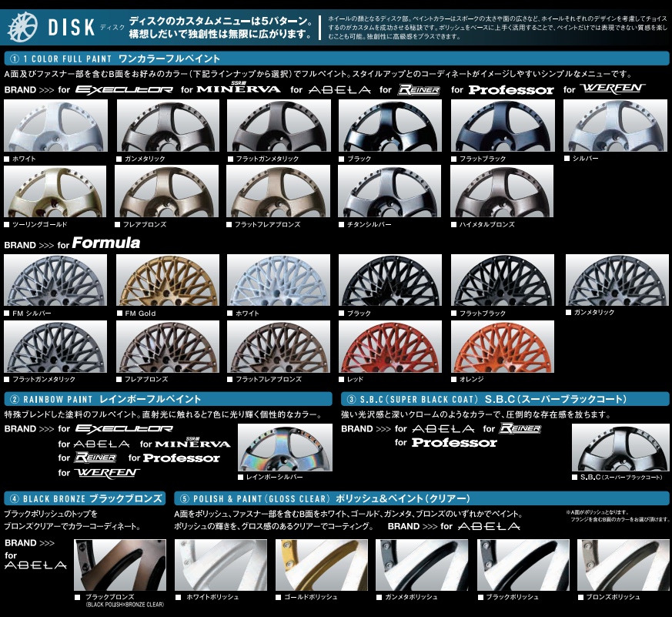Screen dimensions: 672x617
Task: Click the REINER logo in the Rainbow Paint section
Action: pos(95,458)
